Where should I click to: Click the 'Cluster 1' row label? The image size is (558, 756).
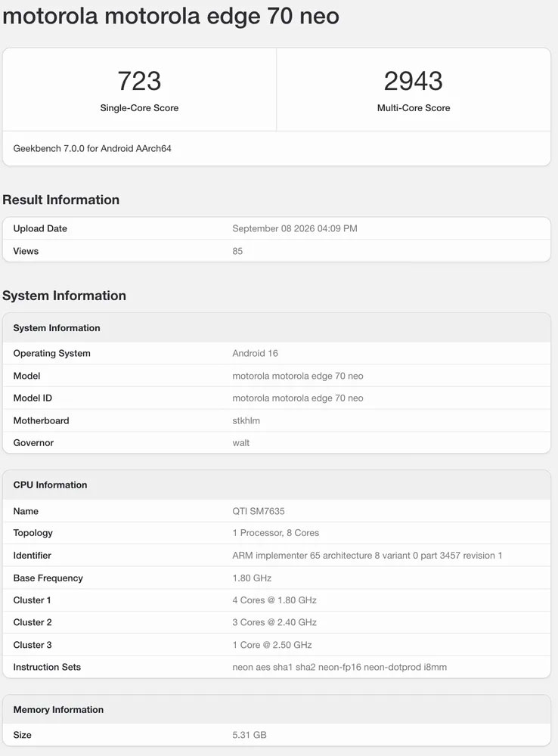[x=32, y=600]
